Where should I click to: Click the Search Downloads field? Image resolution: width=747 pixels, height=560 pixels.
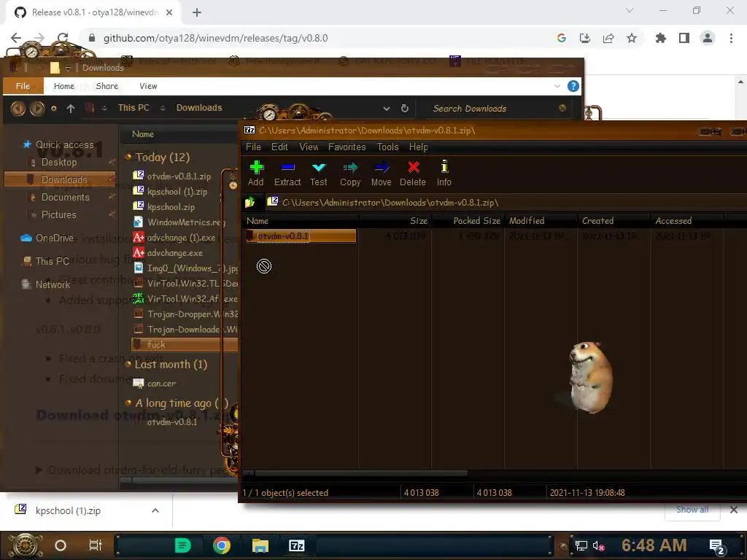(495, 109)
